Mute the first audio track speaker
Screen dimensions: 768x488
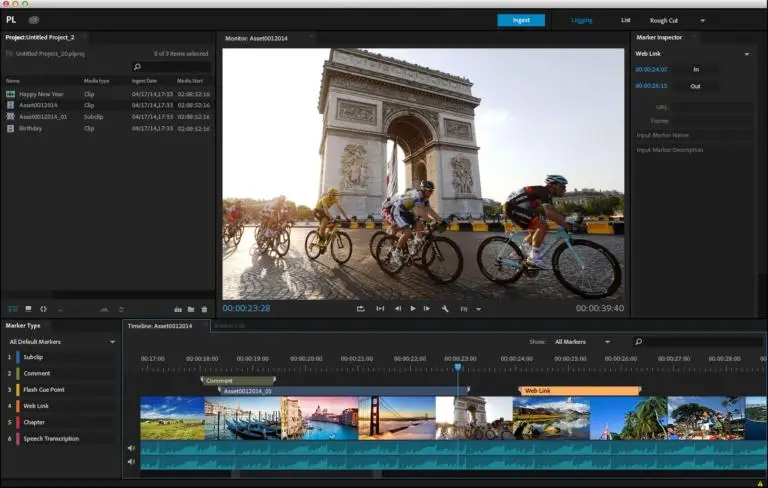[x=131, y=448]
